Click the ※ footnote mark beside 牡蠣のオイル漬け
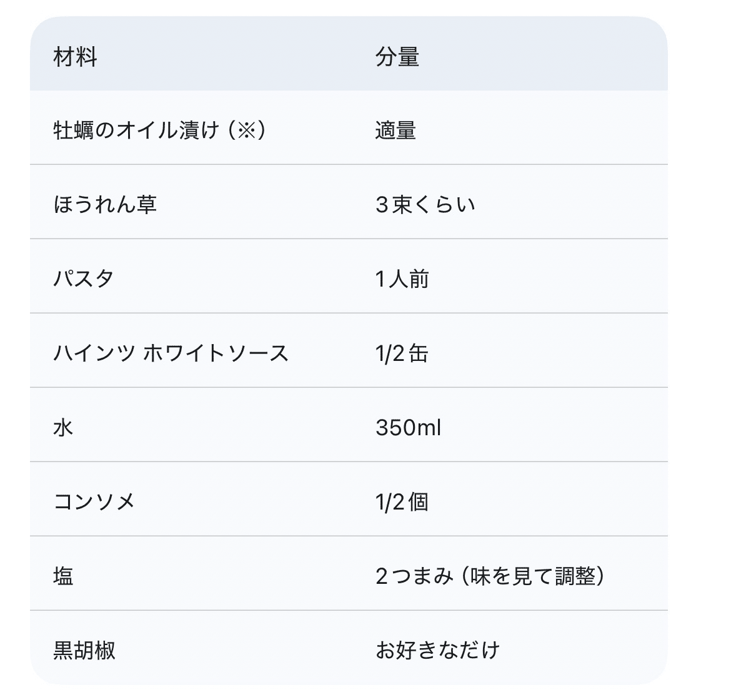Viewport: 731px width, 700px height. [247, 130]
